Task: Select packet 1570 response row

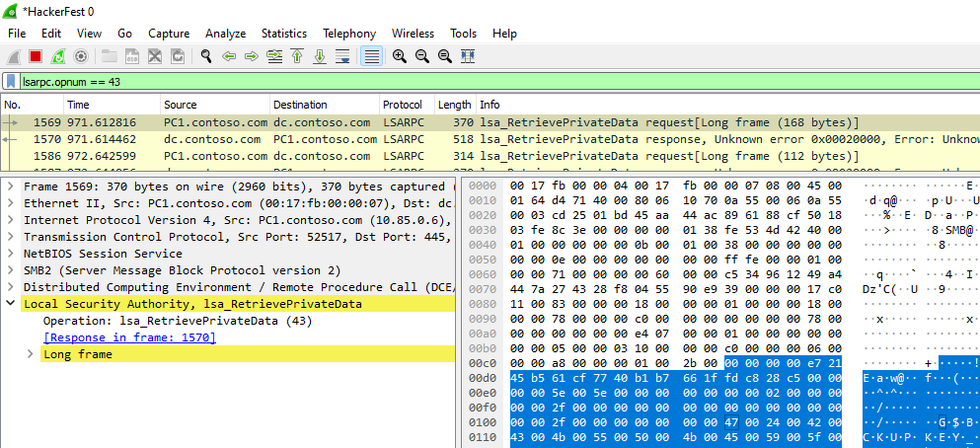Action: (x=490, y=139)
